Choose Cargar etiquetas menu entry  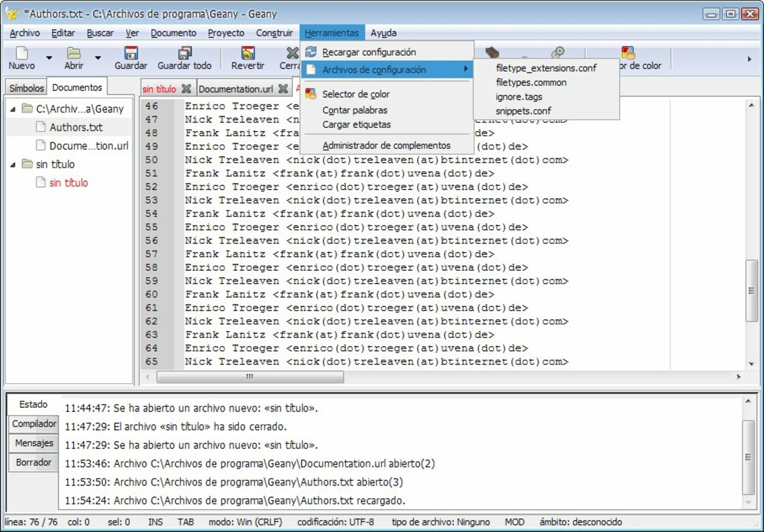pos(387,124)
